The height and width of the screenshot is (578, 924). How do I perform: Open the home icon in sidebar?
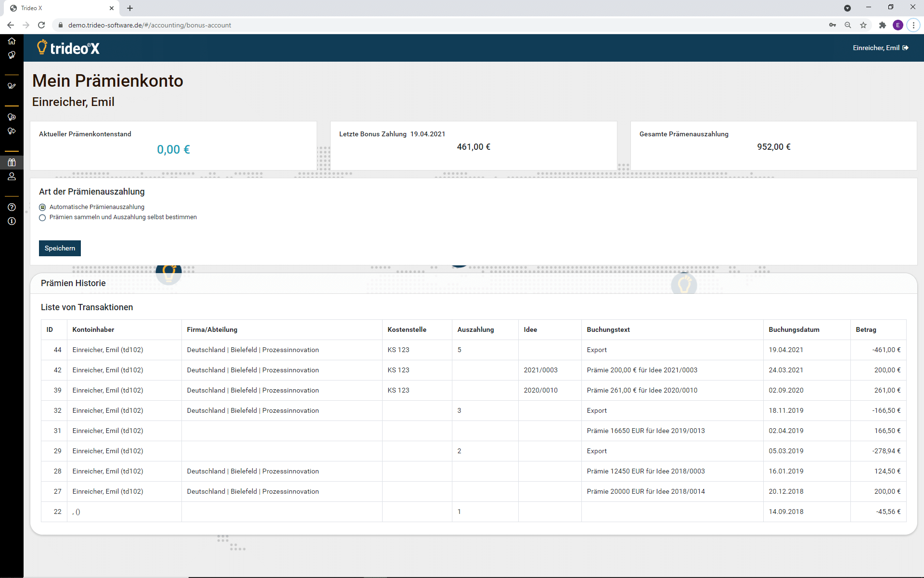coord(12,41)
